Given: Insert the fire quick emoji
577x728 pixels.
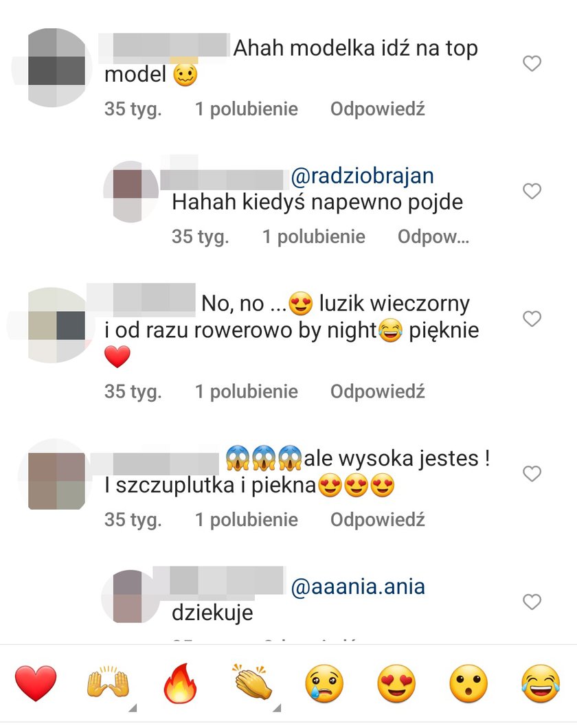Looking at the screenshot, I should 180,683.
